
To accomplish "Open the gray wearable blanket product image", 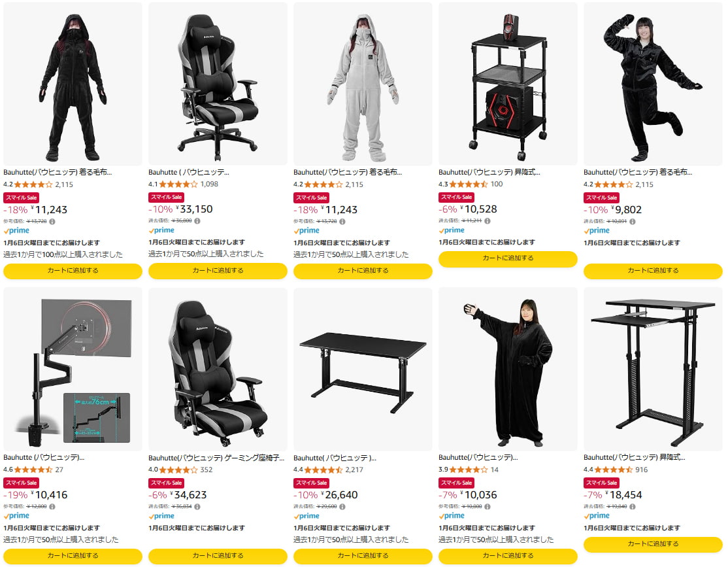I will tap(363, 84).
